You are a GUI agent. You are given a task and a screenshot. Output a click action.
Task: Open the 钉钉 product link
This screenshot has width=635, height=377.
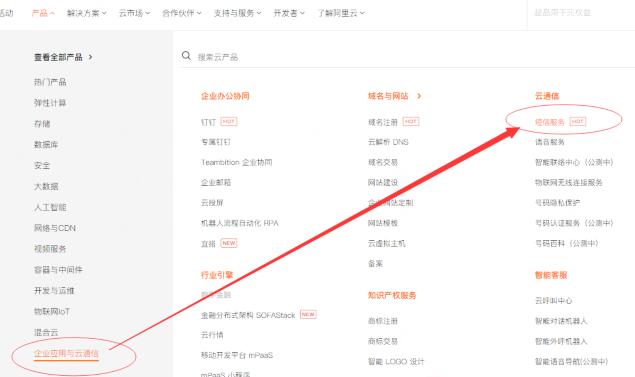tap(209, 122)
